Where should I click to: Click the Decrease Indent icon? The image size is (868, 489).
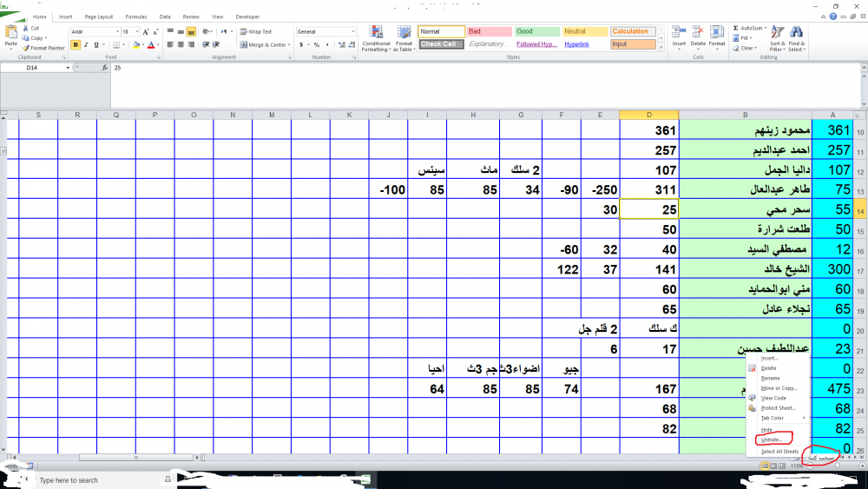(206, 45)
